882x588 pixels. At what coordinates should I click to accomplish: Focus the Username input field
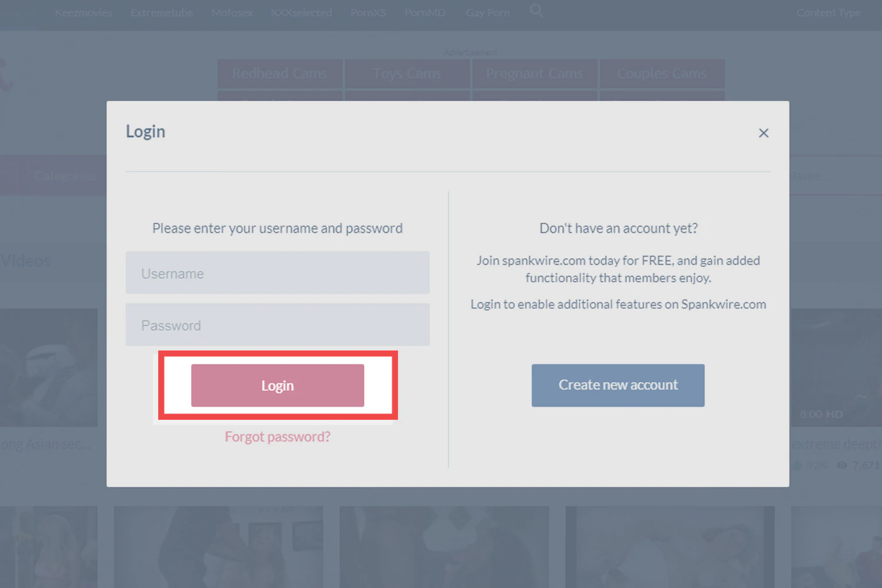278,273
